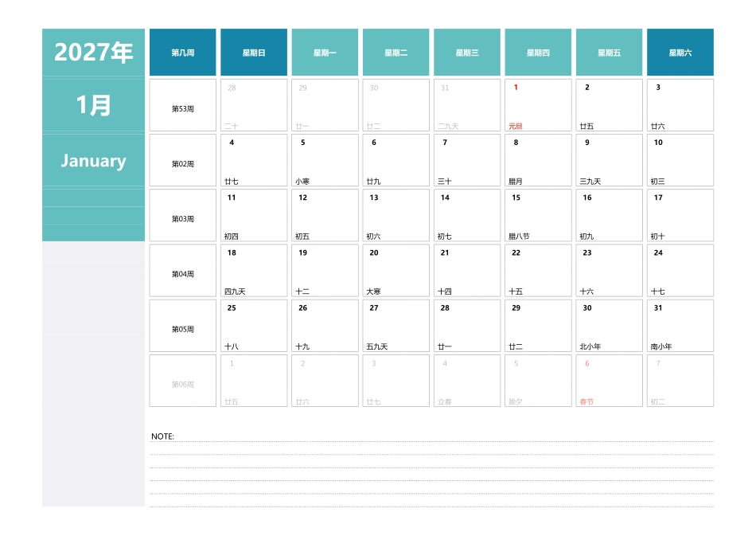Select the day 2 廿五 cell
Image resolution: width=756 pixels, height=536 pixels.
(x=609, y=105)
